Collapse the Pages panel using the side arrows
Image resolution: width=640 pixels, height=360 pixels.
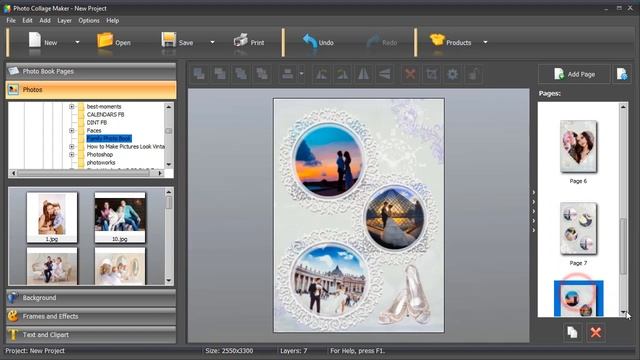click(x=533, y=211)
